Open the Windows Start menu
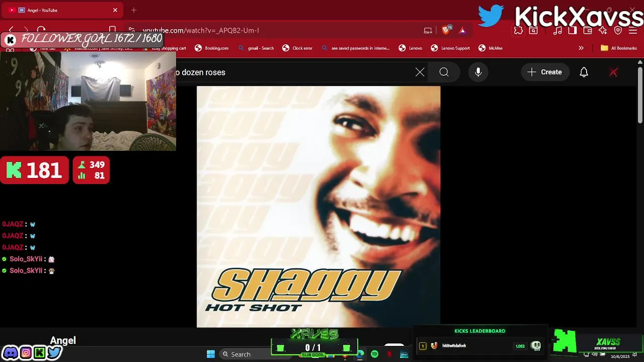 [211, 354]
